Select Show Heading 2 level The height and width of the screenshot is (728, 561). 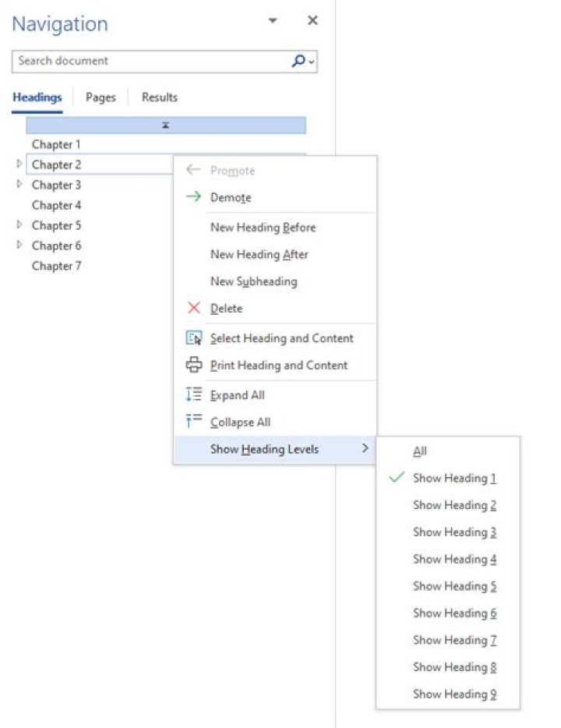454,505
